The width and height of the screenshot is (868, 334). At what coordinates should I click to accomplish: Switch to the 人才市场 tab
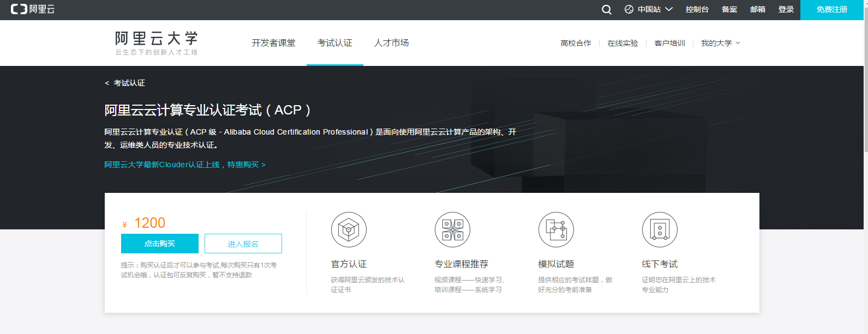392,43
